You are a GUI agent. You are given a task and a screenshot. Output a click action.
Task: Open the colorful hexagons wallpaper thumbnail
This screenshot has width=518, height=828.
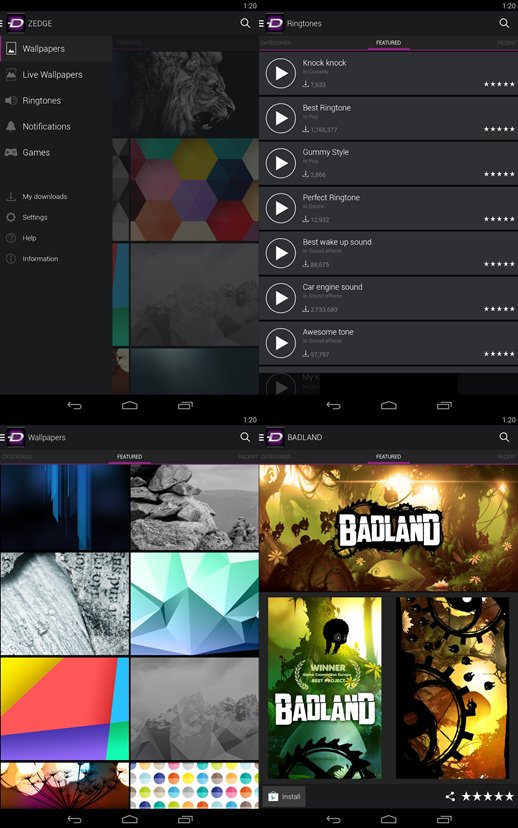tap(194, 190)
